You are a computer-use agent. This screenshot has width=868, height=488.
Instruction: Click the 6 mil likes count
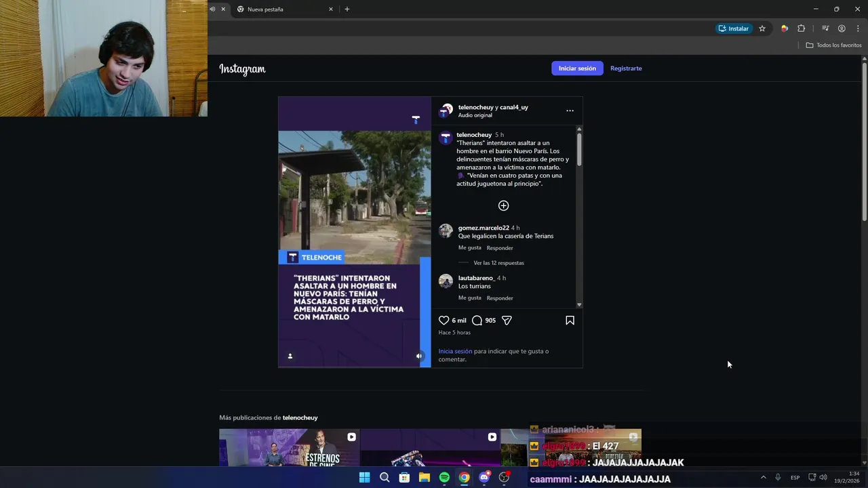(x=459, y=321)
